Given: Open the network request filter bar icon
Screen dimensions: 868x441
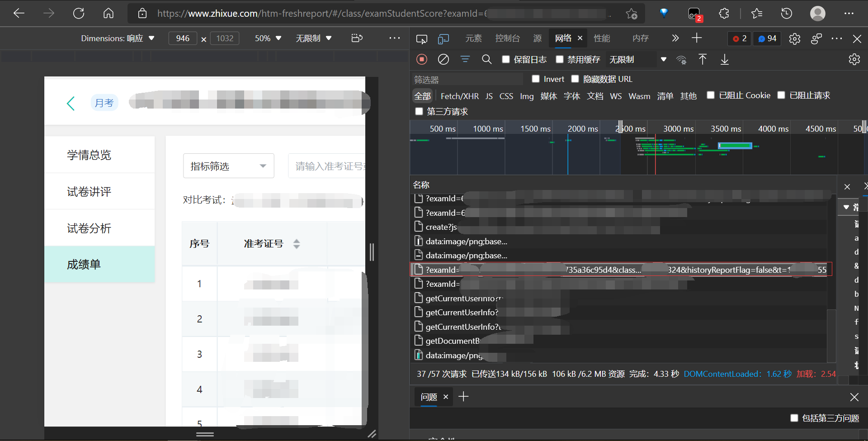Looking at the screenshot, I should coord(465,59).
